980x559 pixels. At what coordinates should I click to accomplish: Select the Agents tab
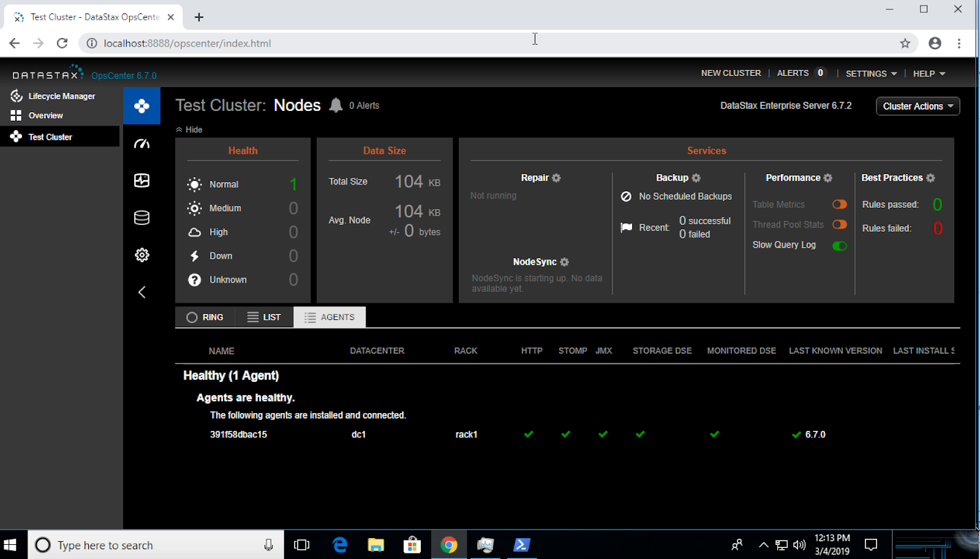[x=330, y=317]
